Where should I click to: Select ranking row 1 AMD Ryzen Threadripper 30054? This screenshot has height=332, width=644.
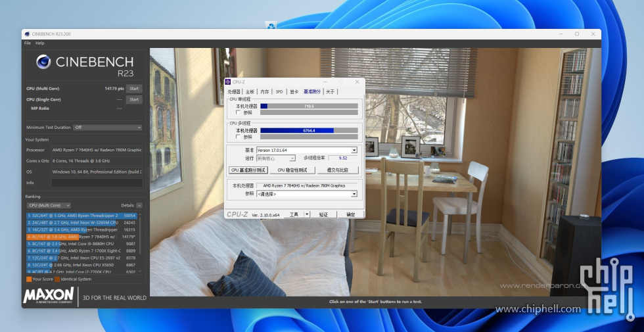[81, 216]
